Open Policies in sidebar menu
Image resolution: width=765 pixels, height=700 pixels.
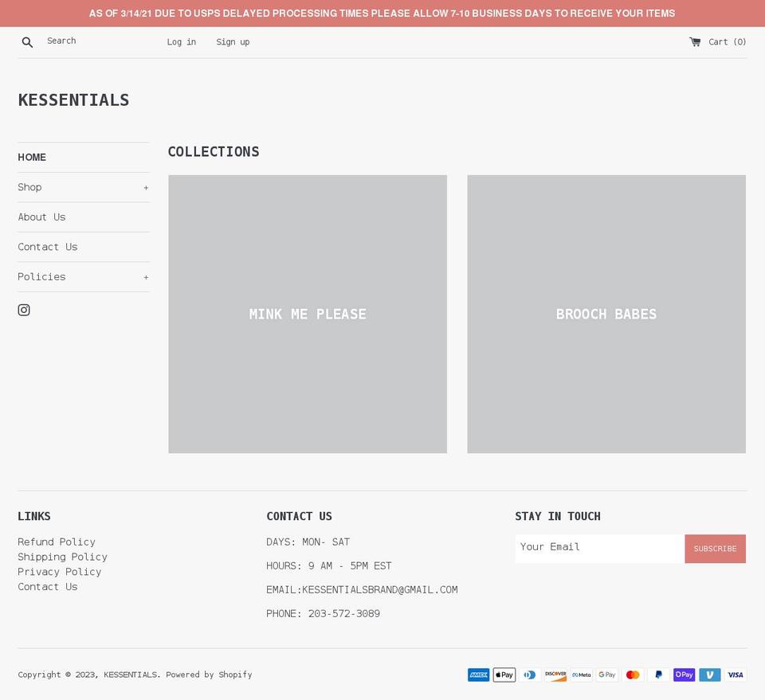(41, 276)
